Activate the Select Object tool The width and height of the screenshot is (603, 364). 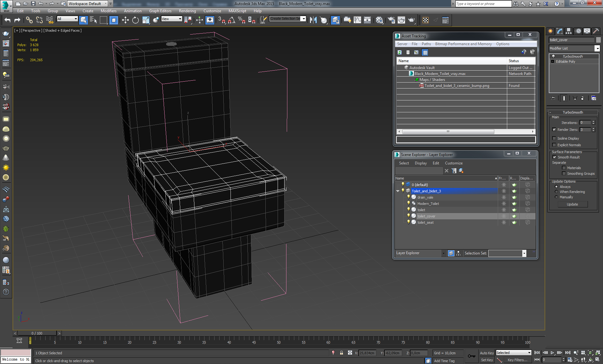coord(83,20)
